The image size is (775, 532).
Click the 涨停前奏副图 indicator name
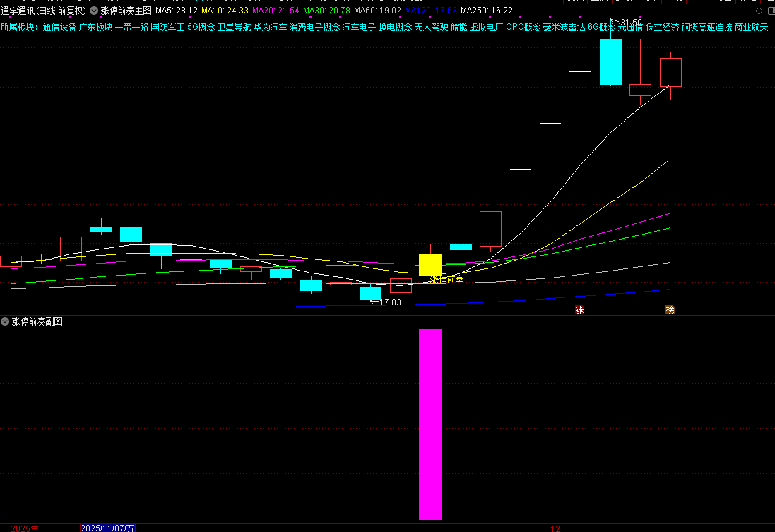click(37, 321)
